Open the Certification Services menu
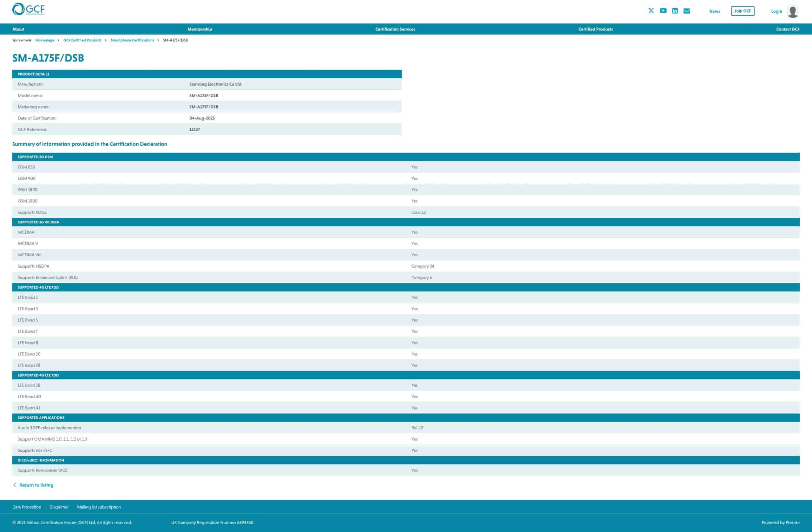 395,30
